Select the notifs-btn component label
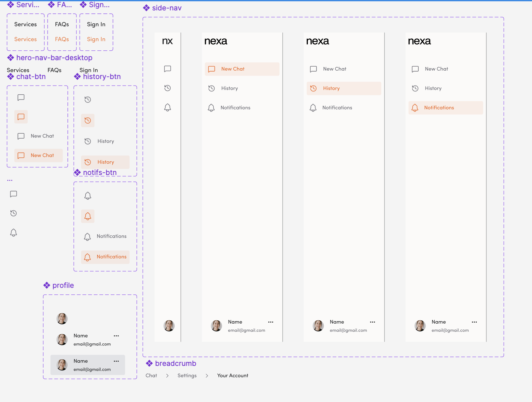Viewport: 532px width, 402px height. (x=95, y=173)
